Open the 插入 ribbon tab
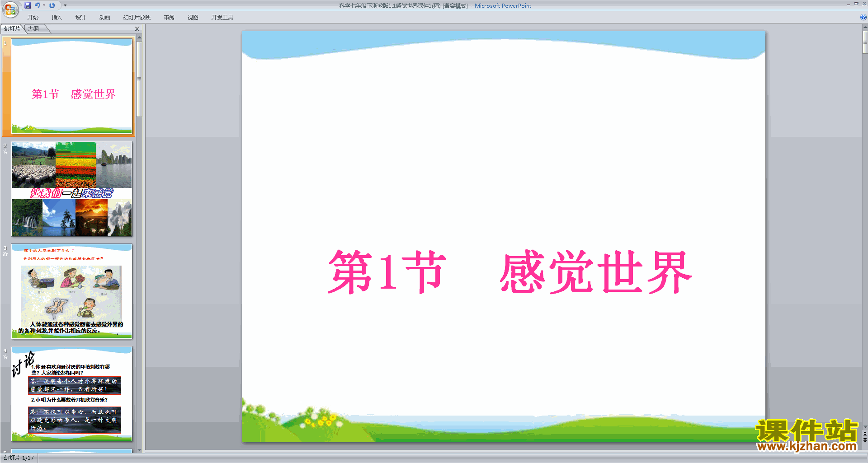 57,18
